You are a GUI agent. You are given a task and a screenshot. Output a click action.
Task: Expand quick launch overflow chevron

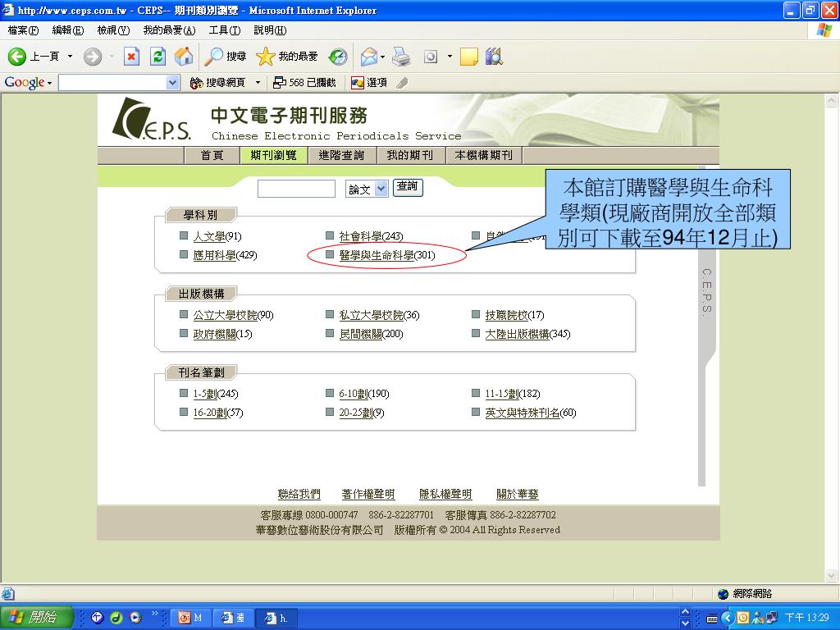[x=155, y=613]
